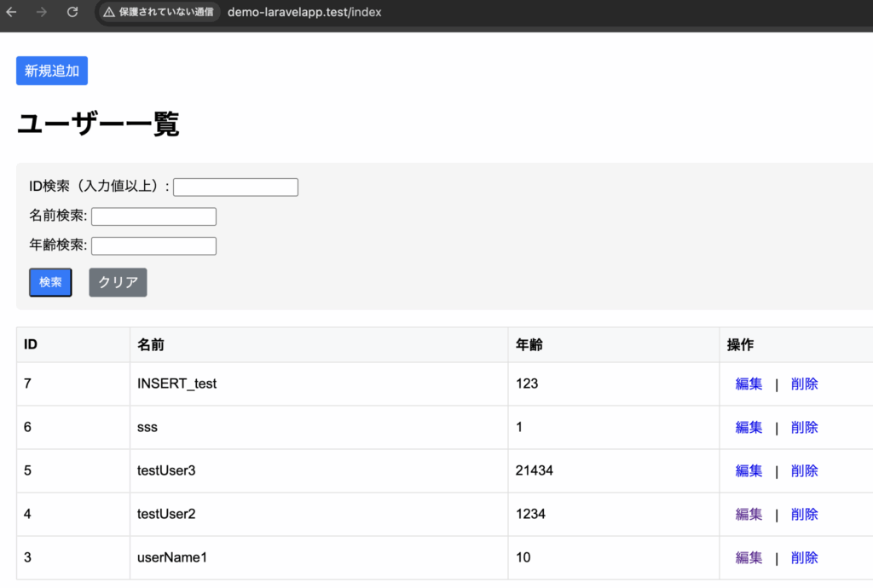Screen dimensions: 873x588
Task: Click 削除 link for testUser3
Action: 804,471
